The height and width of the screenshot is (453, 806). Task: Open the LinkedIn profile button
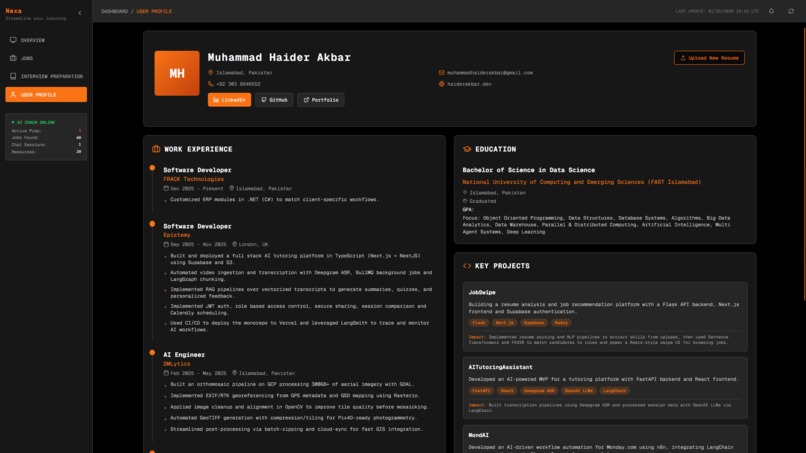tap(229, 100)
